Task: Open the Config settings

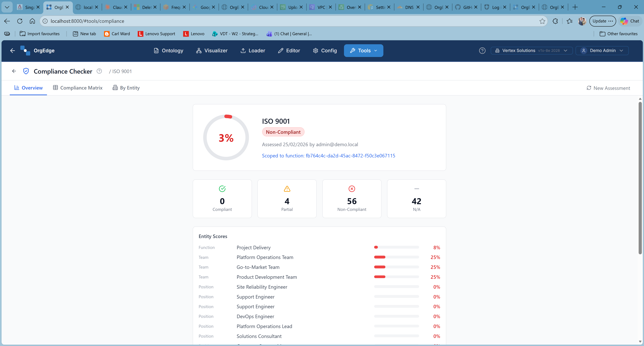Action: tap(325, 50)
